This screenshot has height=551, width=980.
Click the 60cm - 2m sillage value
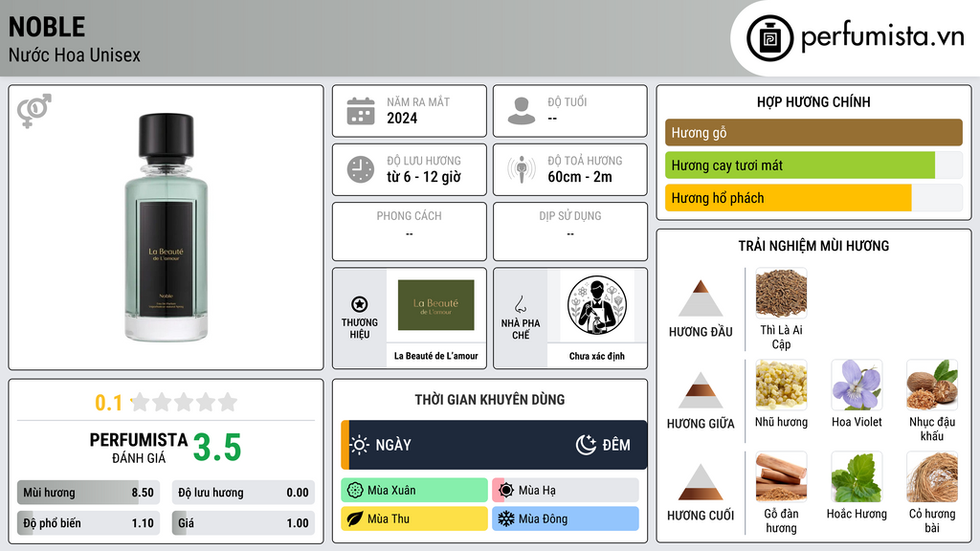click(x=580, y=177)
